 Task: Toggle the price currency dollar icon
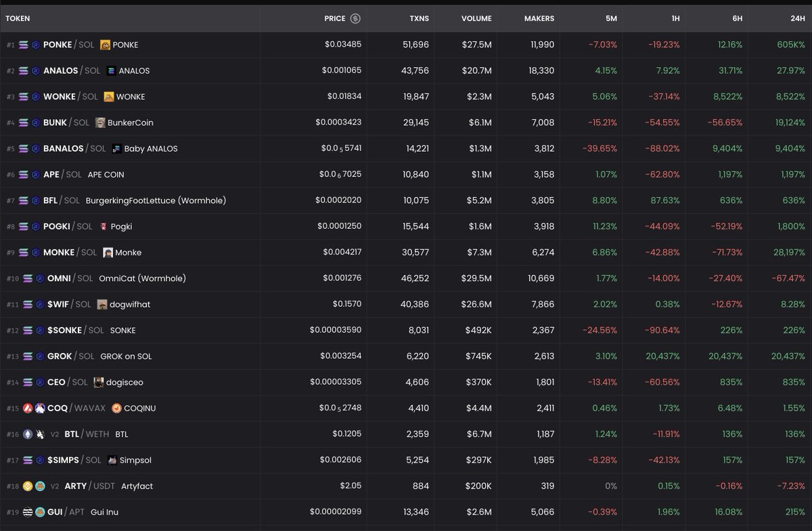(355, 19)
